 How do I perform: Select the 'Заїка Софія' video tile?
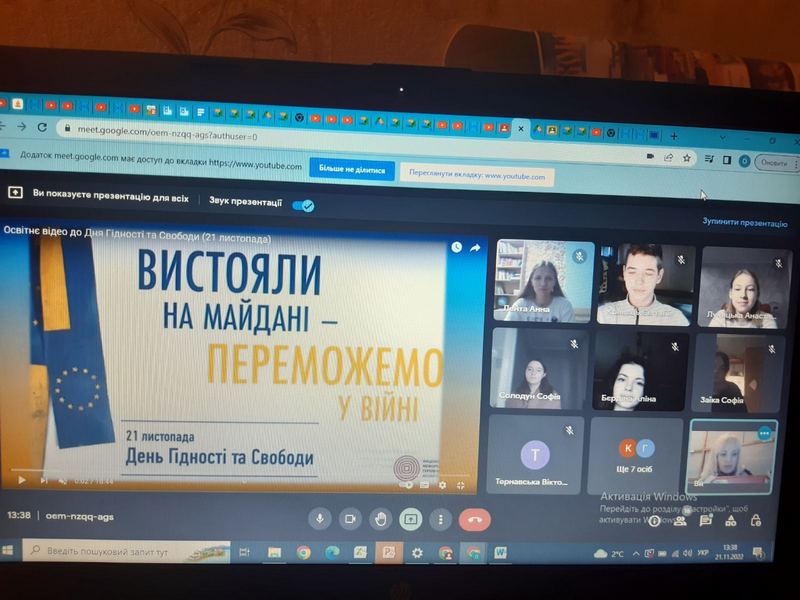coord(738,373)
